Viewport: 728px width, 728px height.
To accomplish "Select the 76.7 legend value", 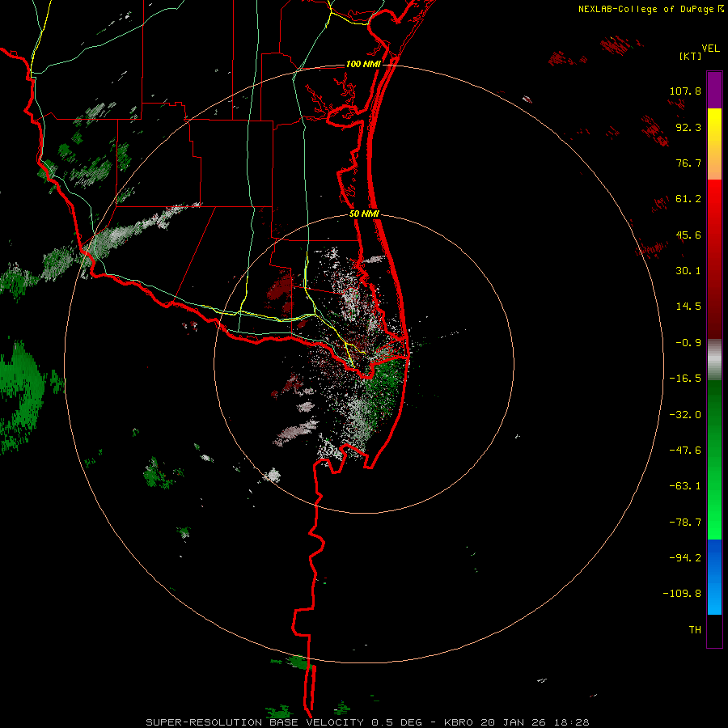I will click(x=688, y=163).
